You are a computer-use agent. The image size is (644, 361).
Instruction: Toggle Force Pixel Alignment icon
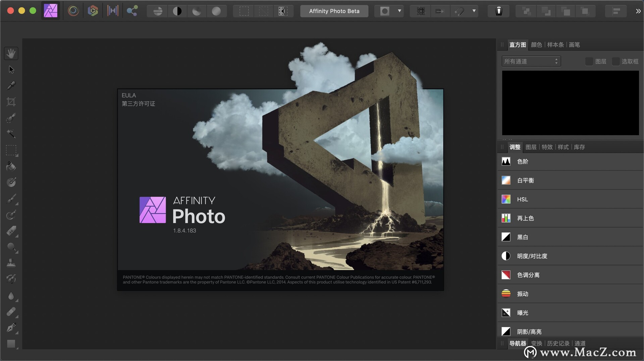click(x=440, y=11)
